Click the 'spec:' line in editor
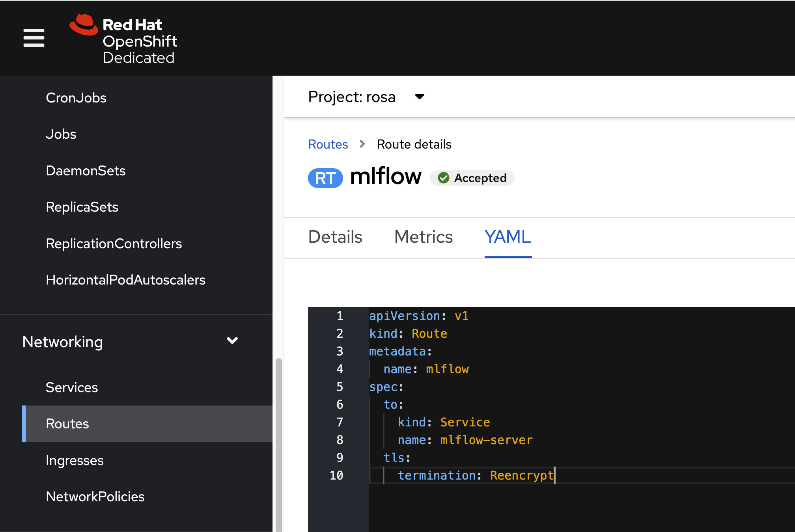795x532 pixels. [386, 387]
